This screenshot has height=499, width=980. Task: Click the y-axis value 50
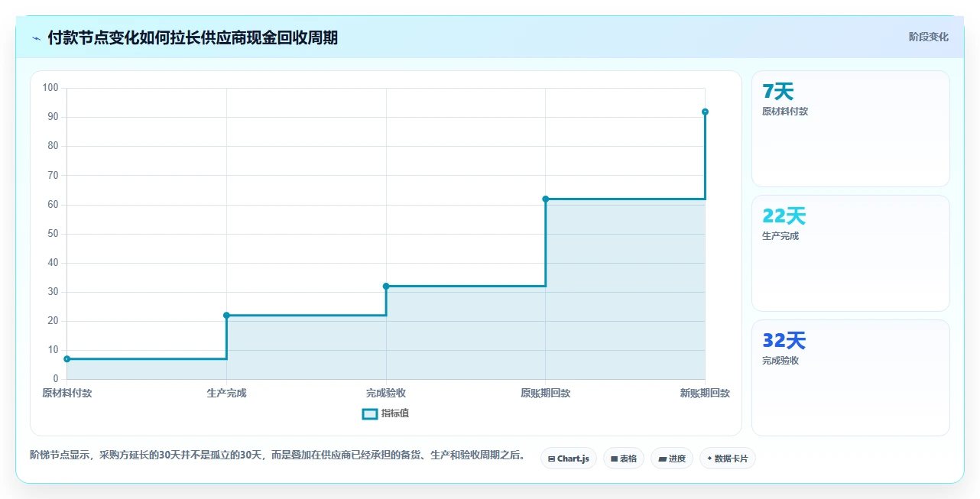coord(53,233)
